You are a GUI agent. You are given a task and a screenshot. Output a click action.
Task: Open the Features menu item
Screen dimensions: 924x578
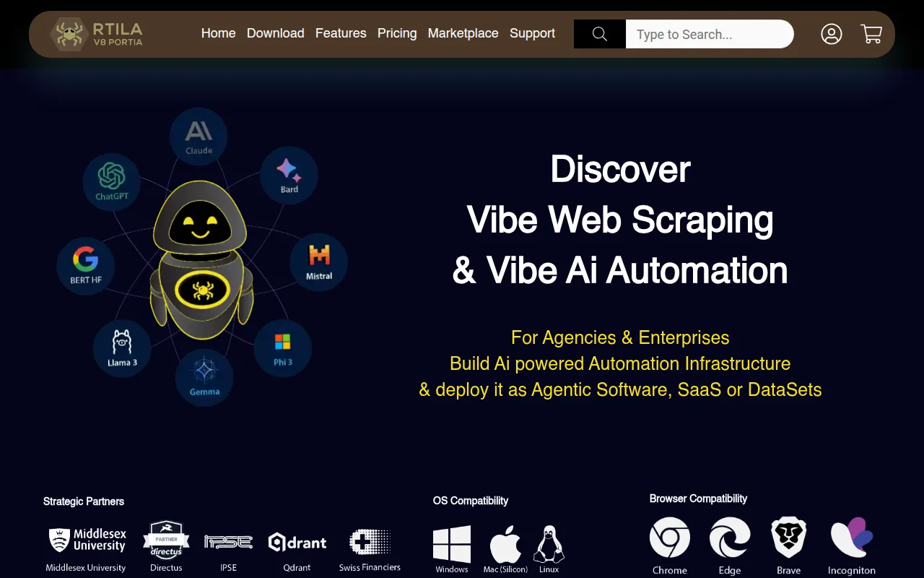tap(341, 33)
